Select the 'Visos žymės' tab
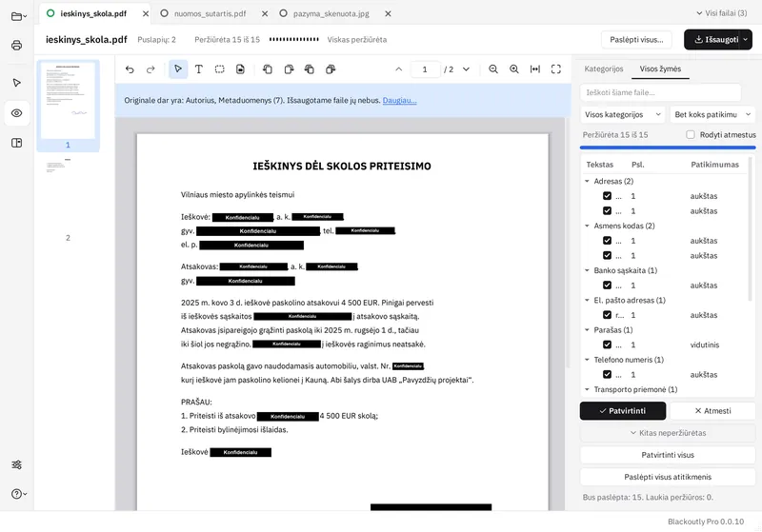The image size is (762, 532). 660,69
